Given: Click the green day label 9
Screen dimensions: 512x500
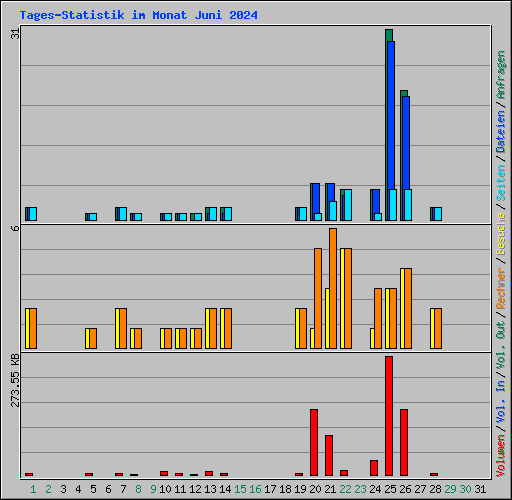Looking at the screenshot, I should [153, 489].
